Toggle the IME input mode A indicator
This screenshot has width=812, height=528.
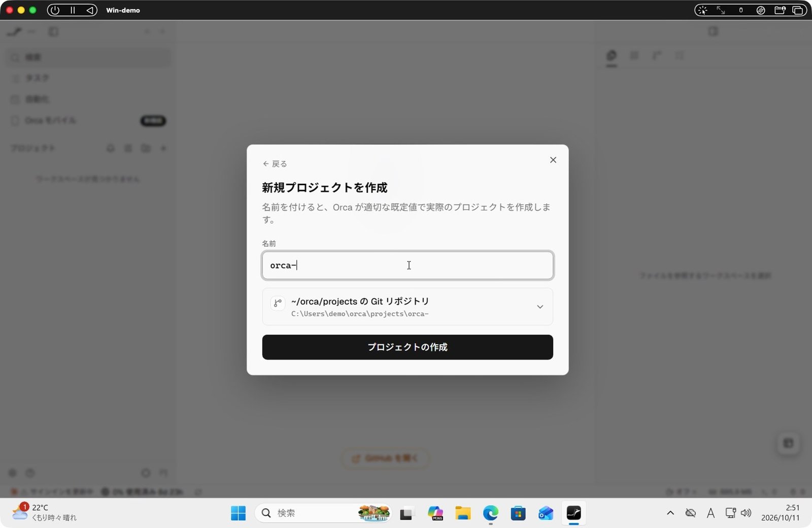pos(710,513)
